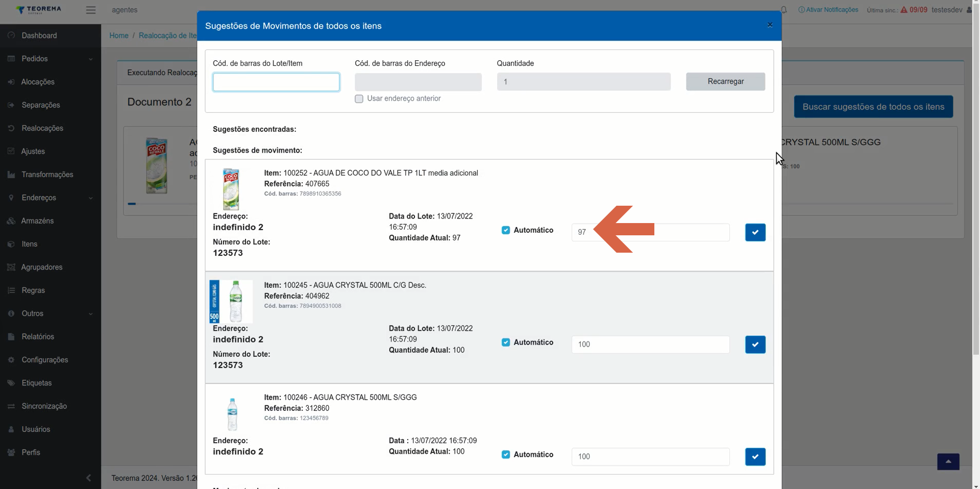
Task: Click the Etiquetas tag icon
Action: pos(11,383)
